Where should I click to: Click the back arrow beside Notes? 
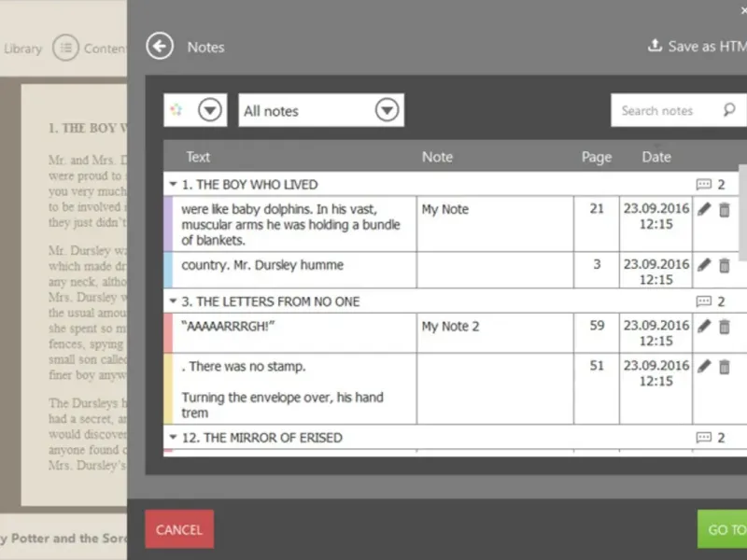[x=160, y=46]
